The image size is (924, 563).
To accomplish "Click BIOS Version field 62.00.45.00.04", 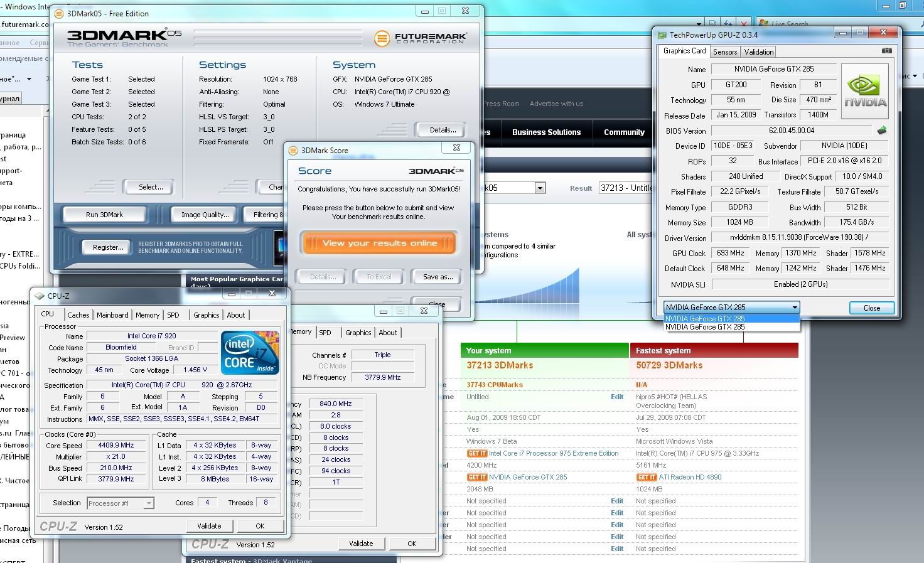I will pyautogui.click(x=792, y=131).
